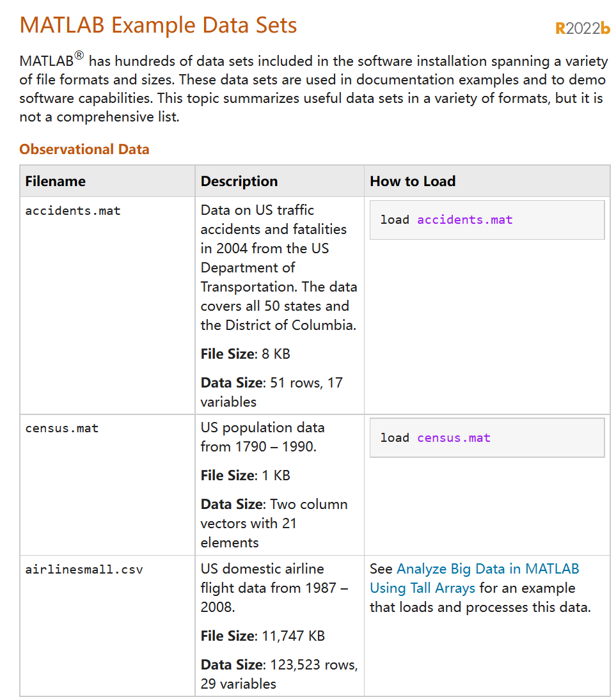Click the How to Load column header
Screen dimensions: 616x697
[x=413, y=181]
